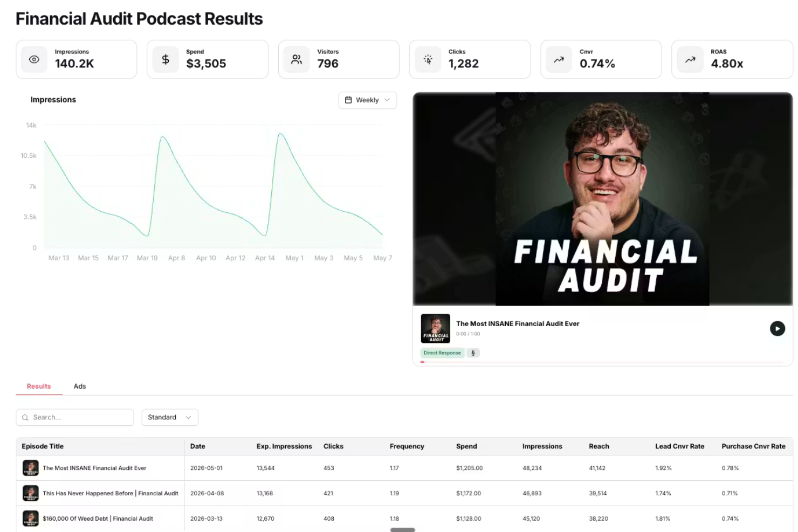Screen dimensions: 798x532
Task: Click the small ad thumbnail beside the ad title
Action: (x=436, y=328)
